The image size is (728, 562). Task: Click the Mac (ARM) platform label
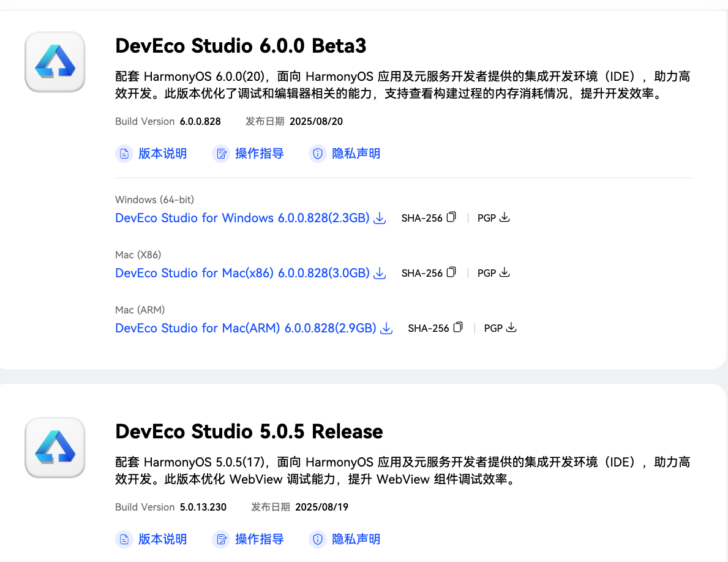(x=140, y=310)
